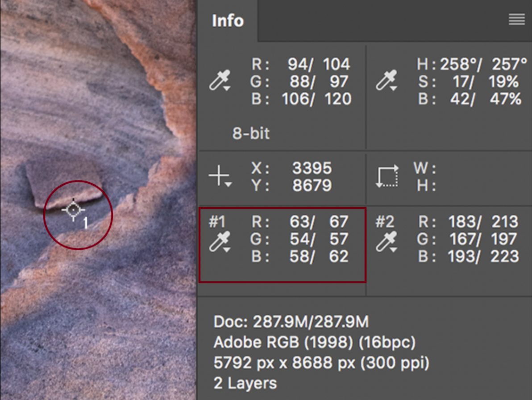Open color sampler #2 eyedropper menu
Screen dimensions: 532x400
387,242
